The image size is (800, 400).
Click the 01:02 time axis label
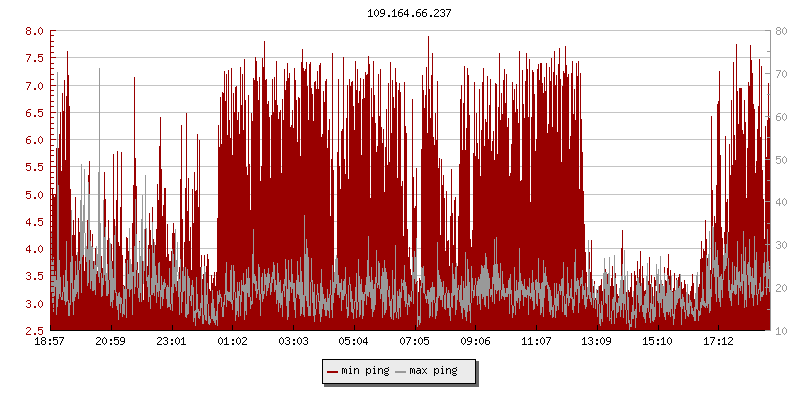tap(232, 341)
